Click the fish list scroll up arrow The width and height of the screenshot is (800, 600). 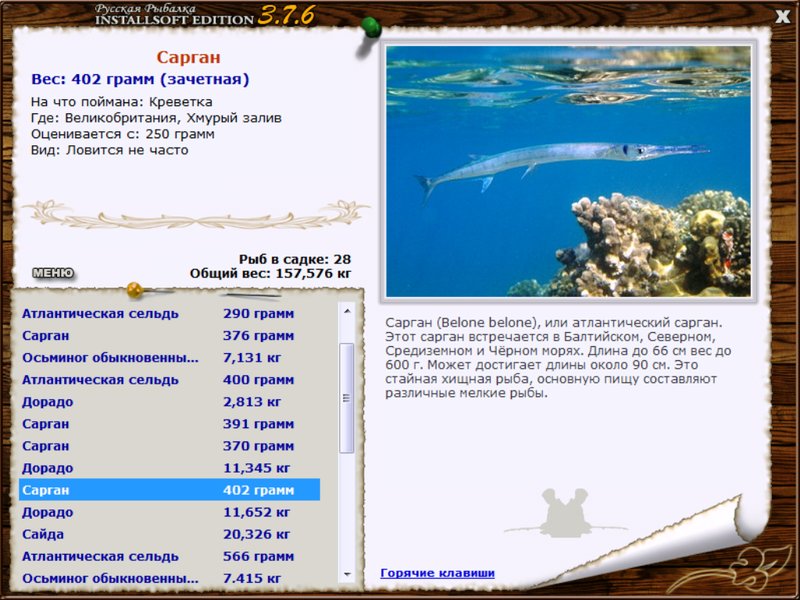click(x=347, y=311)
